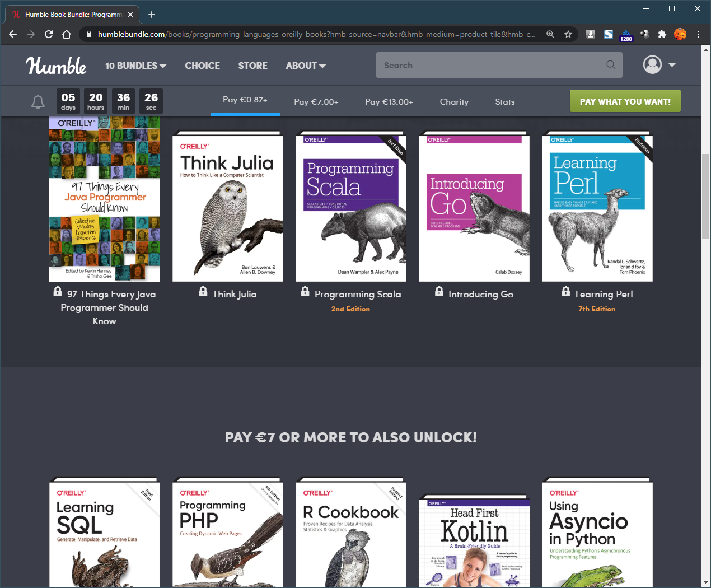Open the browser home page
Image resolution: width=711 pixels, height=588 pixels.
tap(67, 34)
